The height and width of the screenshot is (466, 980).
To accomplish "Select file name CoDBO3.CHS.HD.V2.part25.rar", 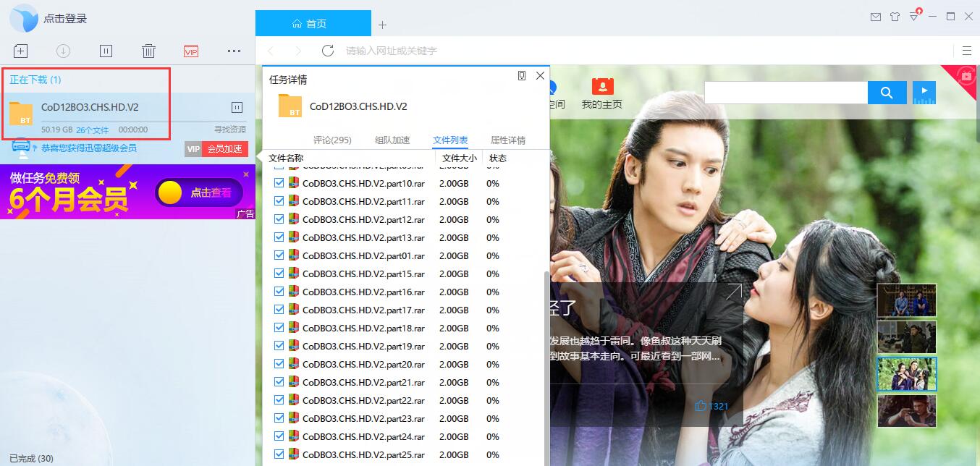I will pos(363,454).
